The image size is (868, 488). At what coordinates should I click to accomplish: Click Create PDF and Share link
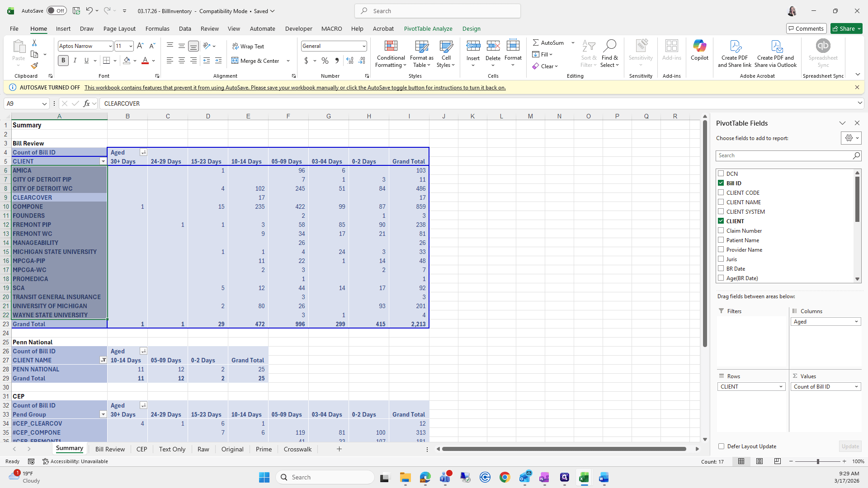(735, 54)
